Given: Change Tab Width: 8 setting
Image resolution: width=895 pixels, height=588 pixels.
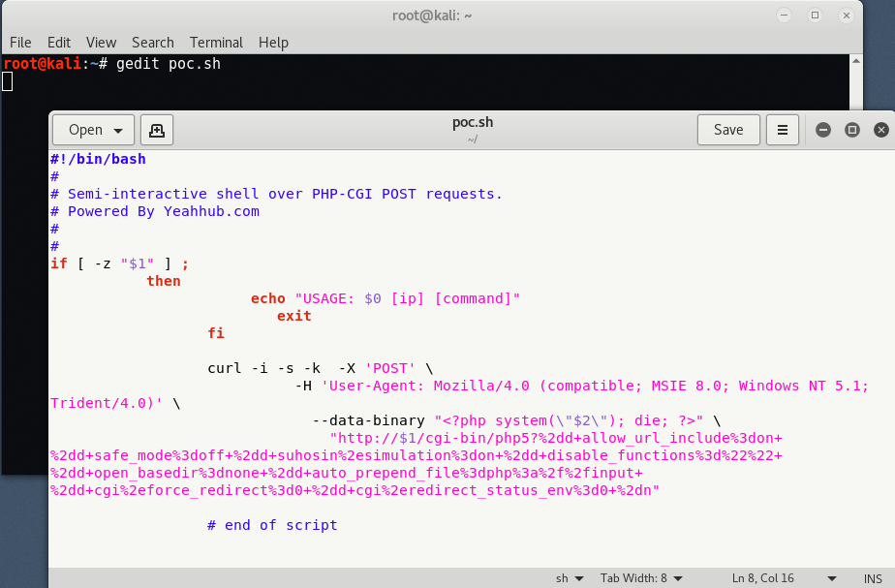Looking at the screenshot, I should click(641, 578).
